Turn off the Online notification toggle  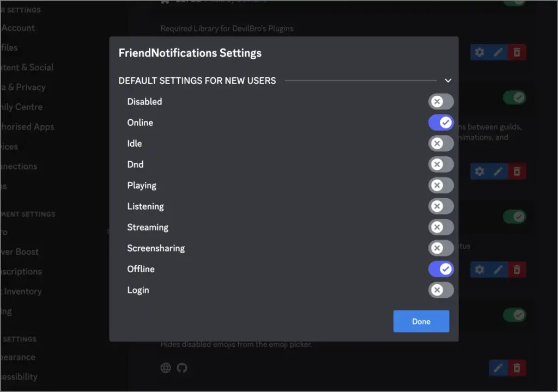click(440, 122)
